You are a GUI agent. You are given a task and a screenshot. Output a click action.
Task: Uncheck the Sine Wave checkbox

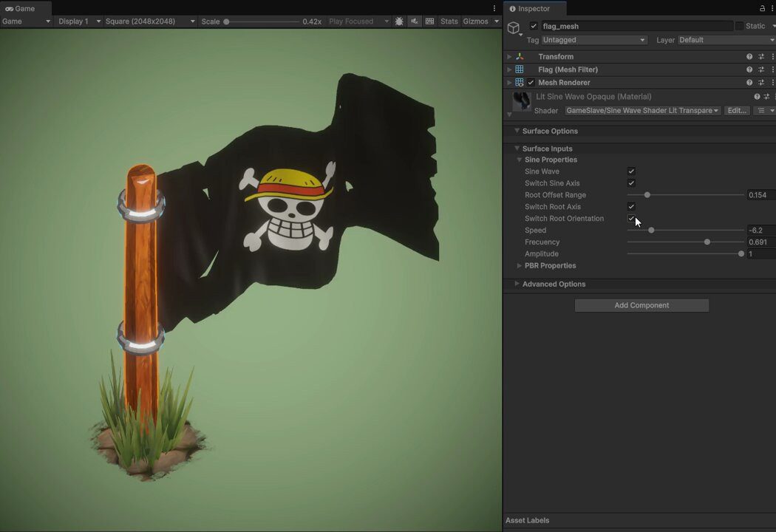coord(631,171)
